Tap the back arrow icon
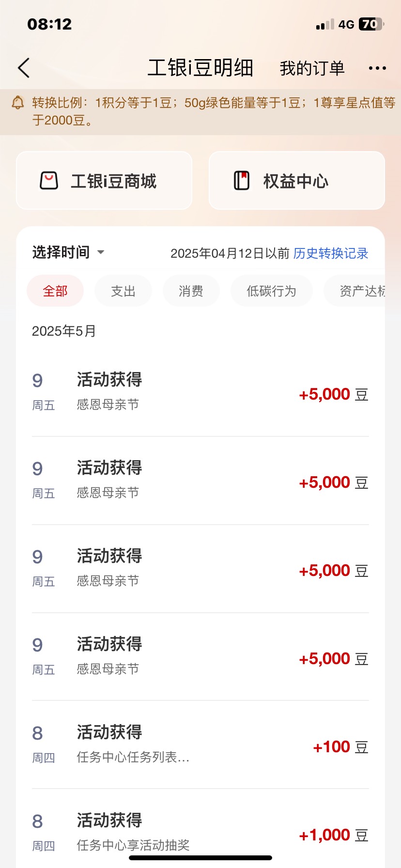 tap(24, 68)
